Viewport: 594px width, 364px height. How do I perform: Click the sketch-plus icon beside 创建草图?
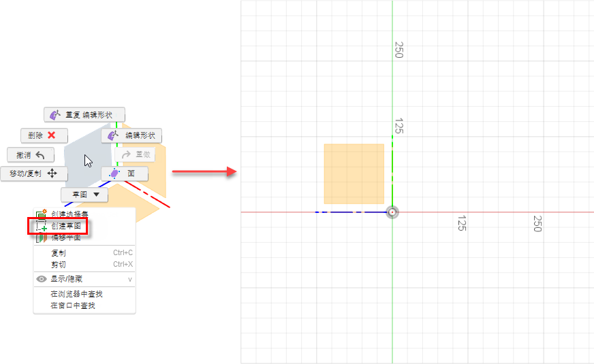tap(42, 226)
